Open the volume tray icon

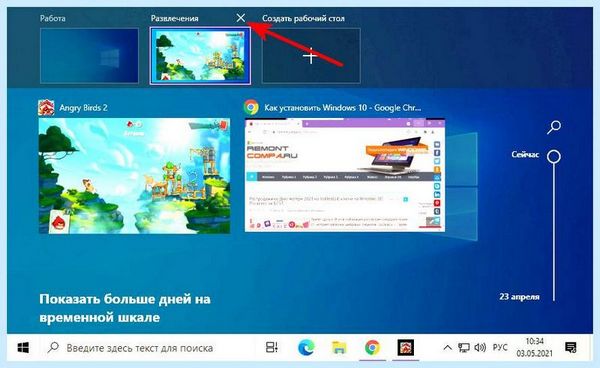[480, 348]
